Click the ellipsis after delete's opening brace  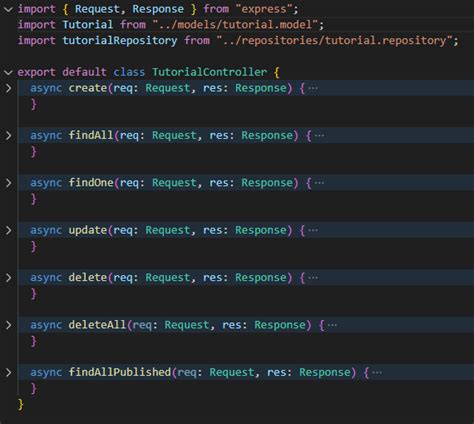[313, 278]
